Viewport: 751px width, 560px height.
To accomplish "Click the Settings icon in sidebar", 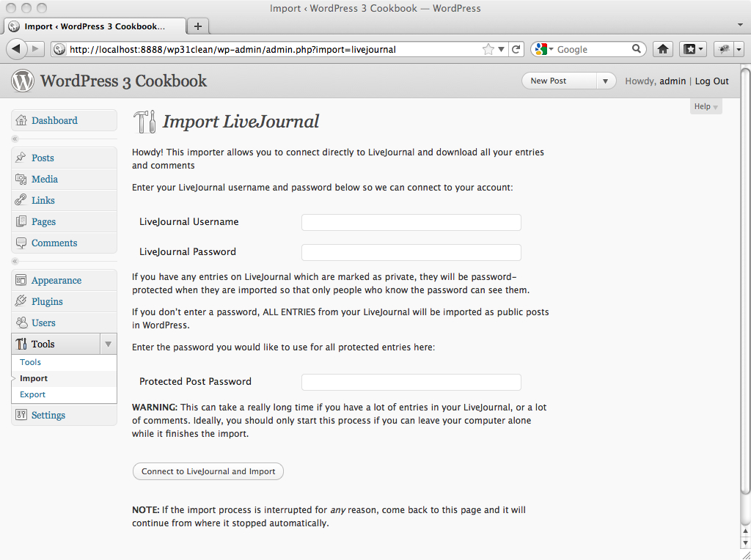I will (21, 414).
